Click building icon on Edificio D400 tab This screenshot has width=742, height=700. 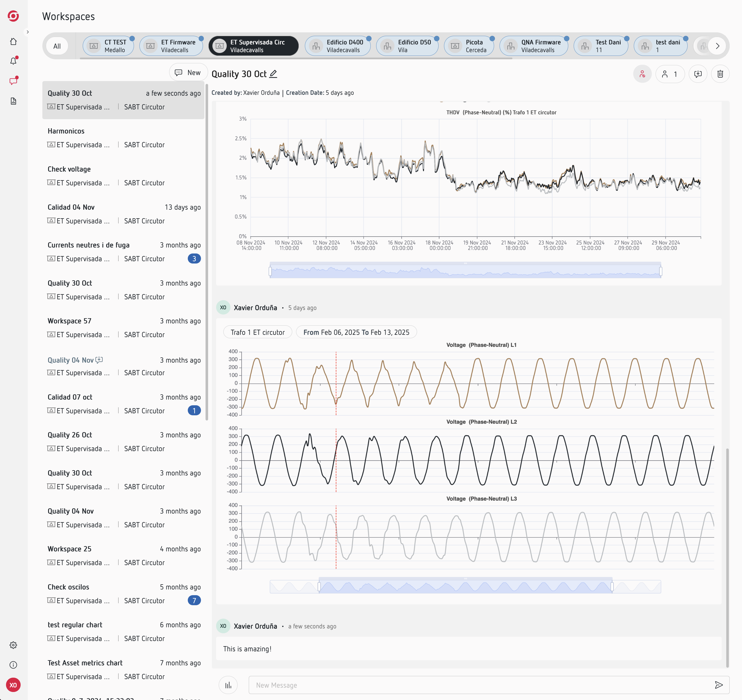coord(316,46)
